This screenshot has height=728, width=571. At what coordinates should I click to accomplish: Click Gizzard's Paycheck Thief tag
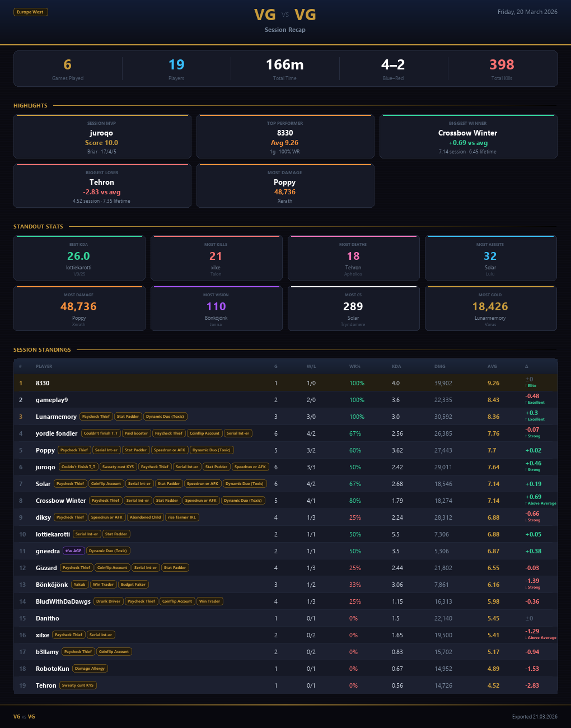[x=76, y=568]
